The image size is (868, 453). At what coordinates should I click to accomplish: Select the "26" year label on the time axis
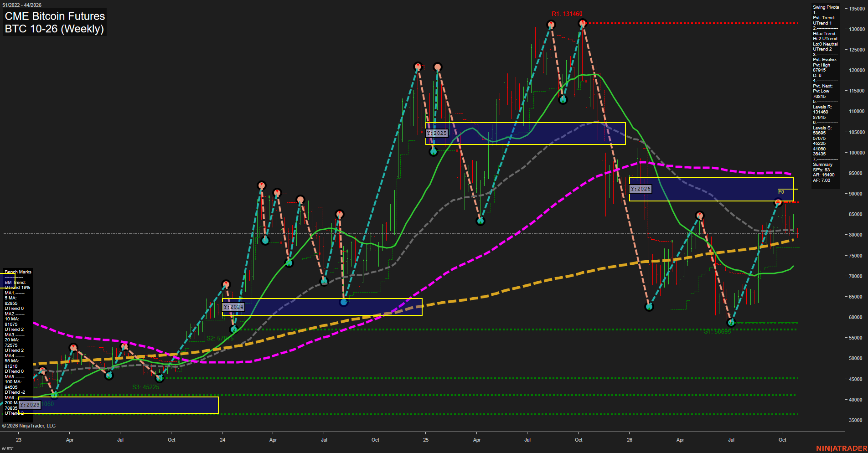(630, 440)
